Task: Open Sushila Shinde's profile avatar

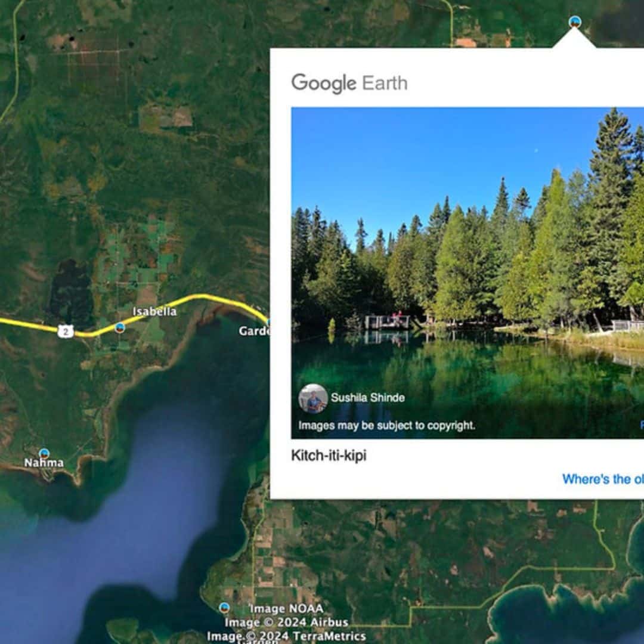Action: (x=314, y=398)
